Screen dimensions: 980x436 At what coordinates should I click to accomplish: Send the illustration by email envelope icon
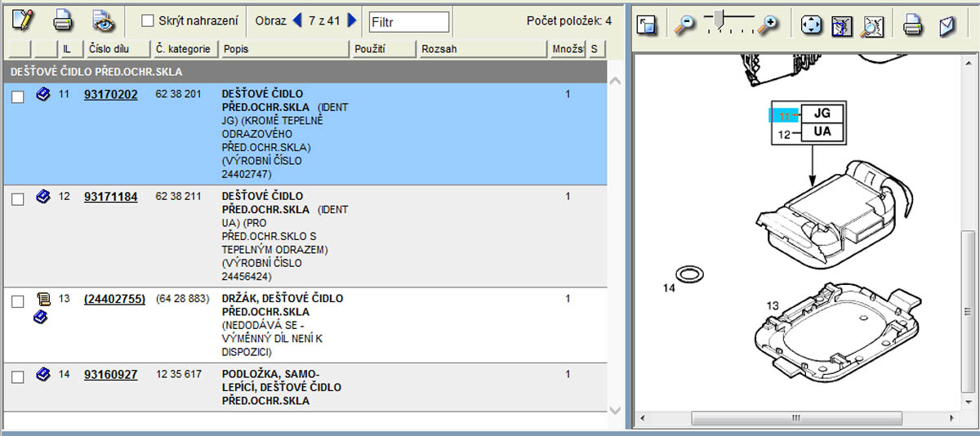[947, 25]
